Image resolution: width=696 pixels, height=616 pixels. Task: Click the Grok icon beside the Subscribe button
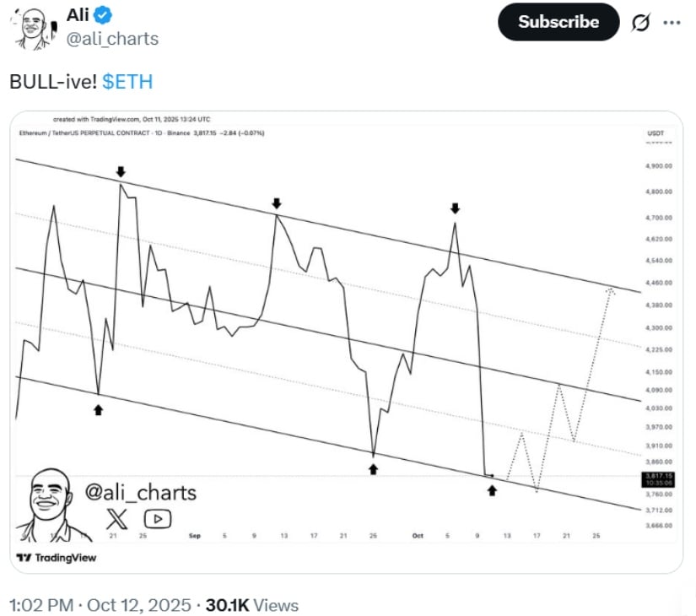(639, 22)
